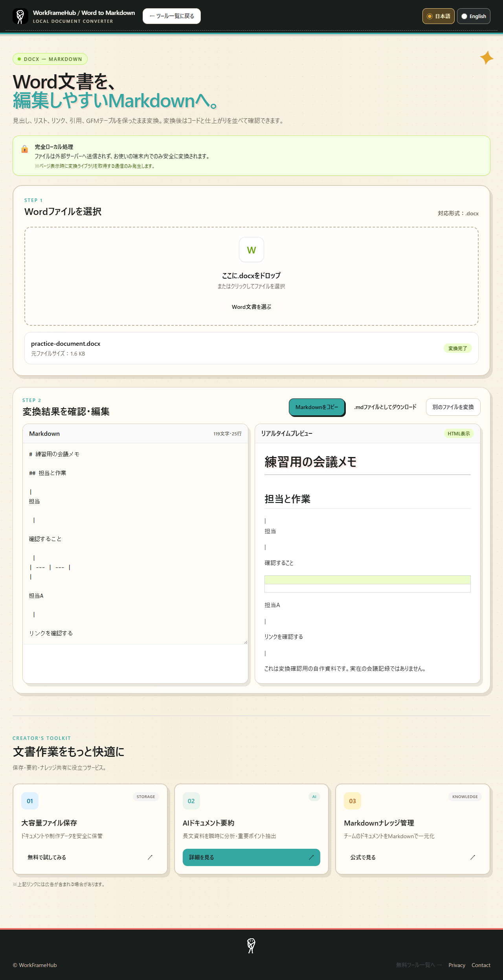Click the リアルタイムプレビュー panel title
The image size is (503, 980).
tap(287, 433)
